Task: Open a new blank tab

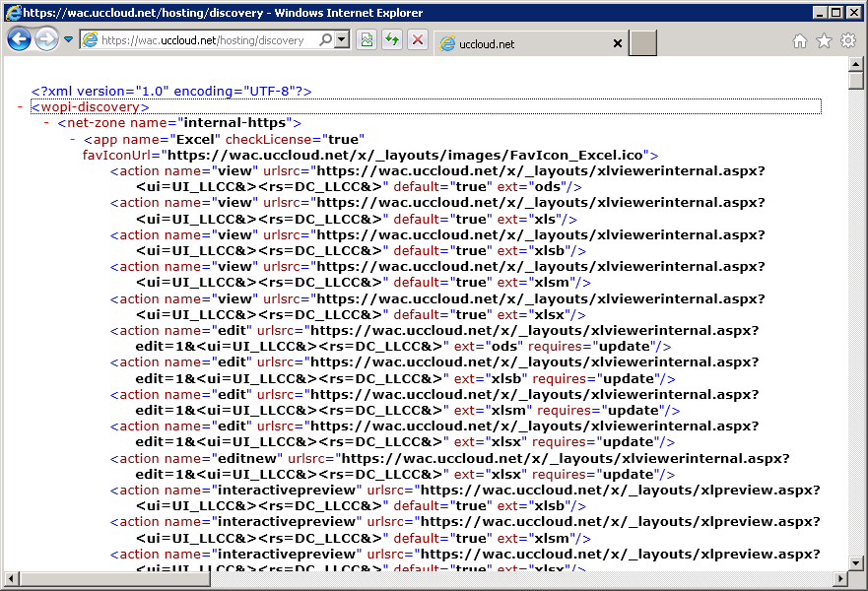Action: (643, 43)
